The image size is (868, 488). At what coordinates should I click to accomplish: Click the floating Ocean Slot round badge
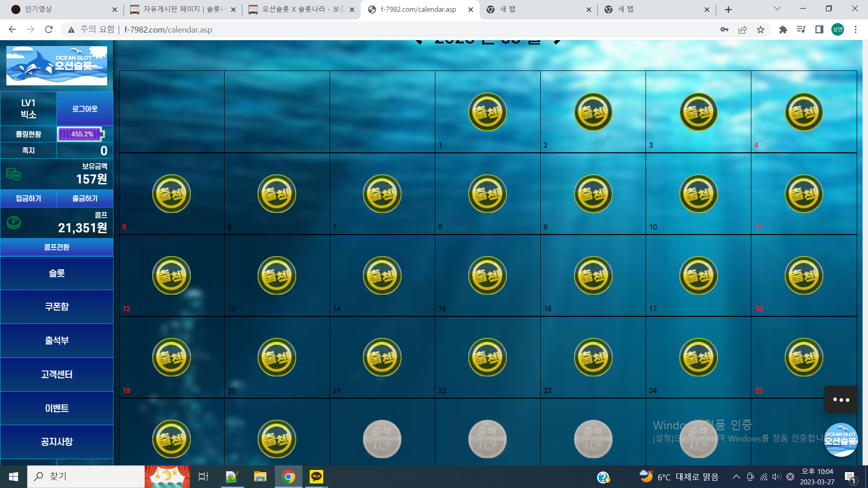[840, 440]
